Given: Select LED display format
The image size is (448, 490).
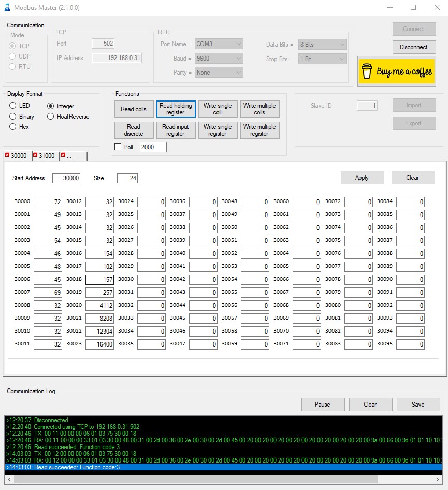Looking at the screenshot, I should (13, 106).
